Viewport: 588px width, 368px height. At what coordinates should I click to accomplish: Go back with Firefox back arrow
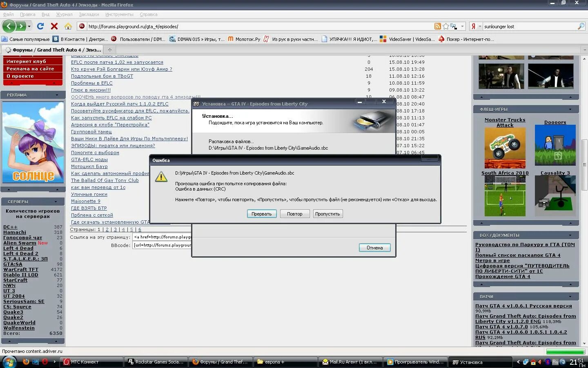9,26
